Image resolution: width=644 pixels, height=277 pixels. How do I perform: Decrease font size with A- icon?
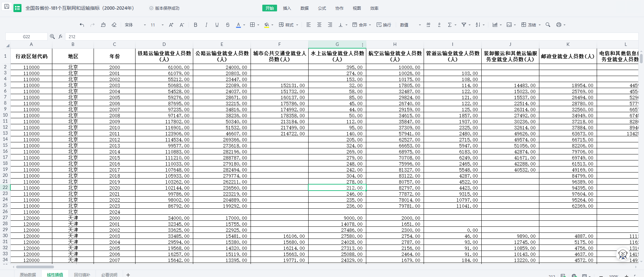(x=182, y=25)
